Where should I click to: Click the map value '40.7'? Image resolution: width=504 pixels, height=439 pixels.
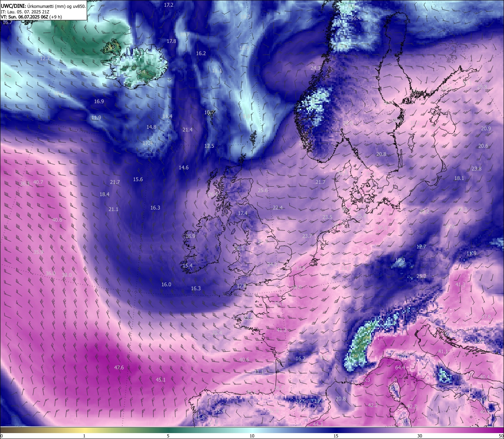tap(38, 182)
